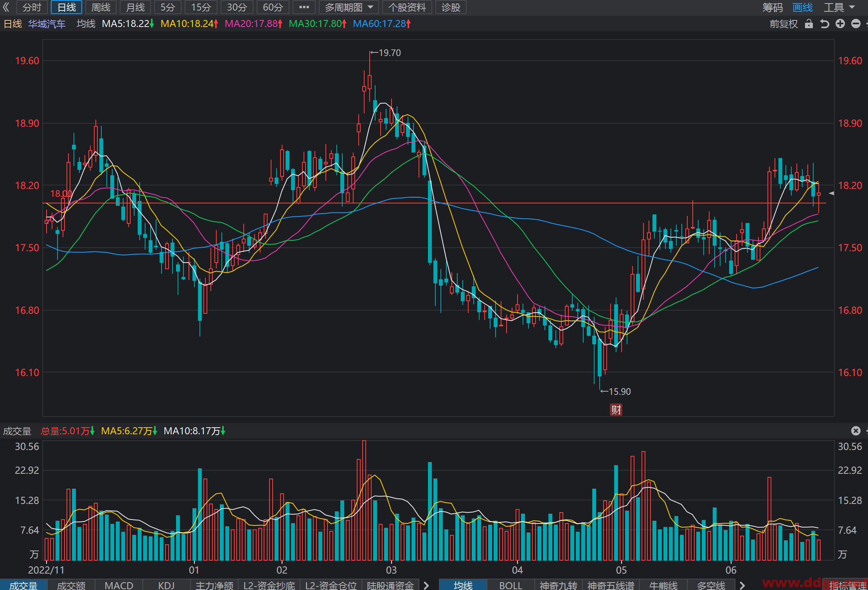Viewport: 868px width, 590px height.
Task: Toggle 前复权 price adjustment
Action: 784,24
